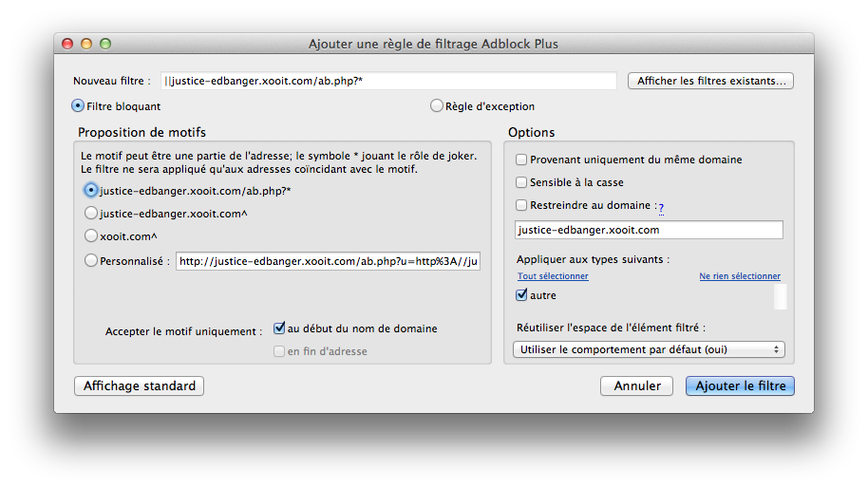Uncheck 'au début du nom de domaine'
868x488 pixels.
(279, 328)
